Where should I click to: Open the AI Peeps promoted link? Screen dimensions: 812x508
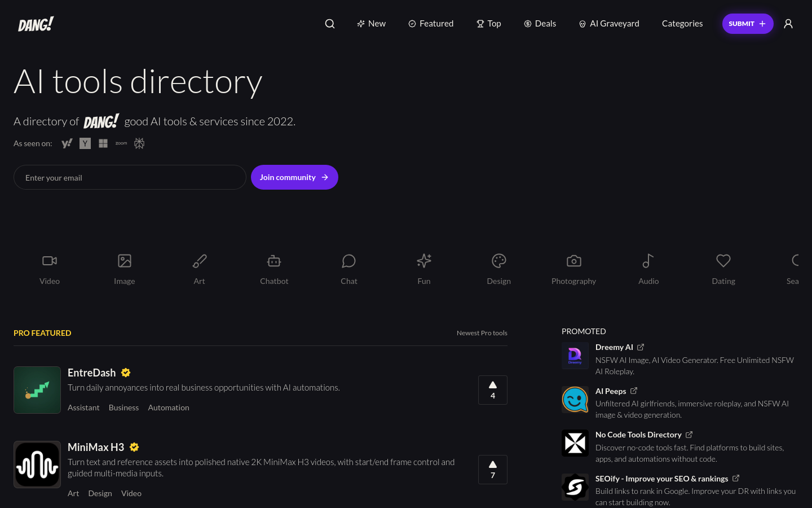click(611, 391)
